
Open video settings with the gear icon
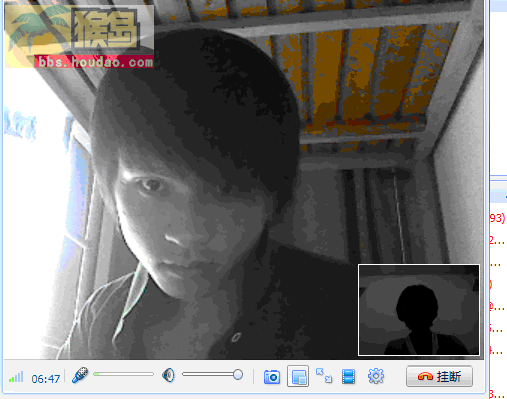376,376
